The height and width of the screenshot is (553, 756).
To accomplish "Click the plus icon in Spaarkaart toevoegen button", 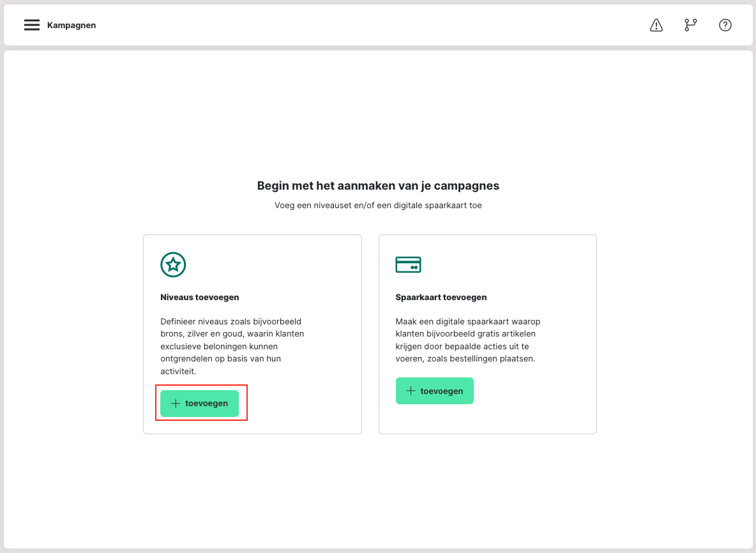I will tap(411, 391).
